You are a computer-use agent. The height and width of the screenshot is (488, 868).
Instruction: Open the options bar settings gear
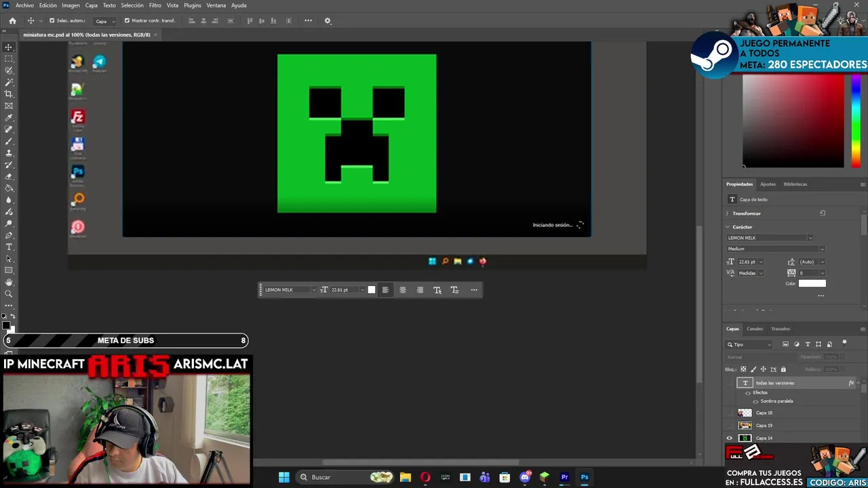coord(328,21)
